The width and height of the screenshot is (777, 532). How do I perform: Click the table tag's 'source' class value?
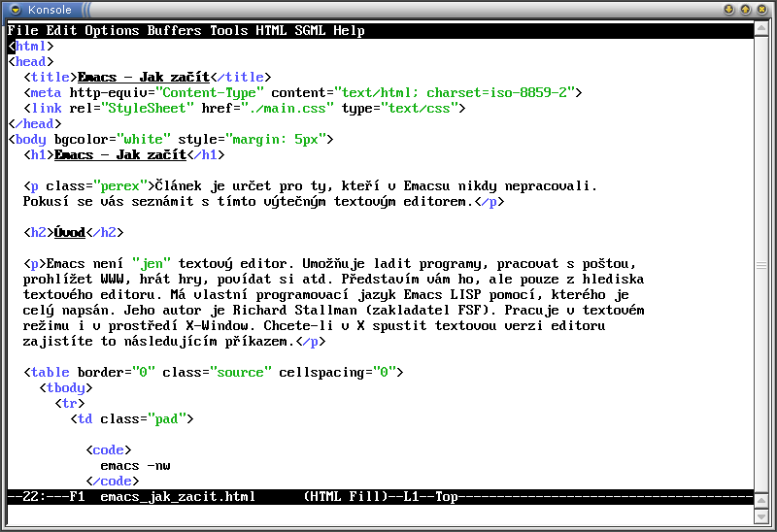(240, 372)
